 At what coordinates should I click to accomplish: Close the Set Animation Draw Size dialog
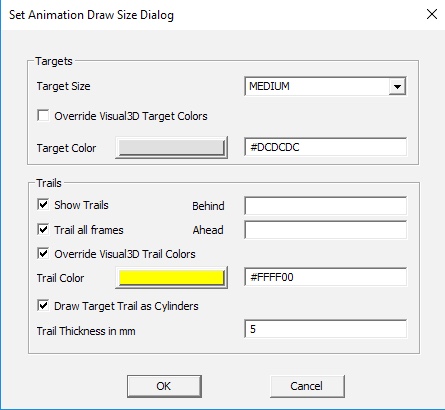point(432,14)
